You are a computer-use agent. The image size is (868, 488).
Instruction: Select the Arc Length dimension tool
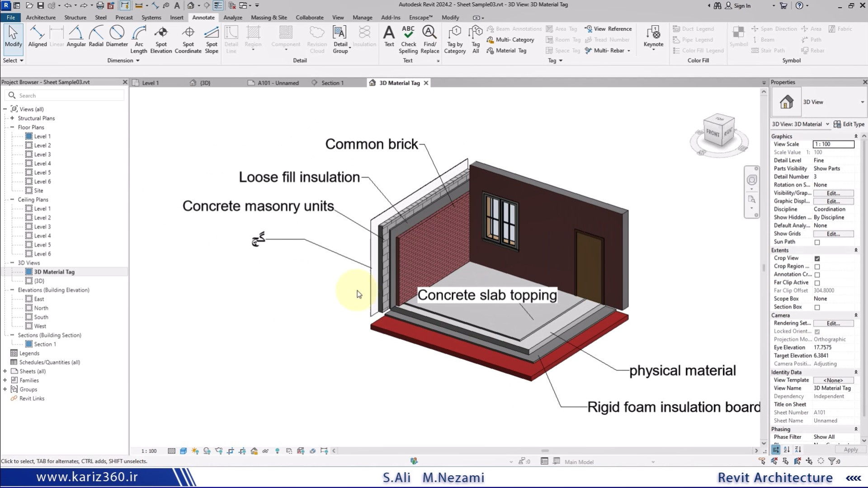point(139,39)
